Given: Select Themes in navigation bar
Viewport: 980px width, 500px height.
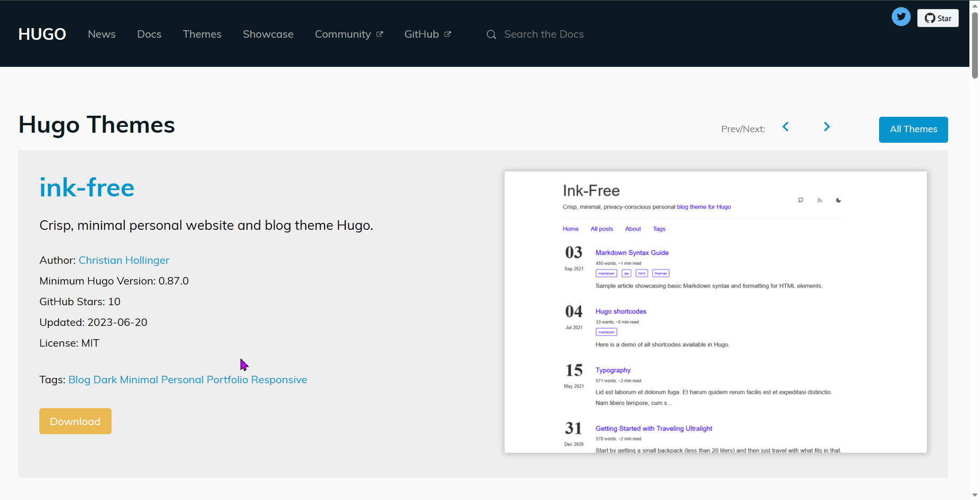Looking at the screenshot, I should tap(202, 34).
